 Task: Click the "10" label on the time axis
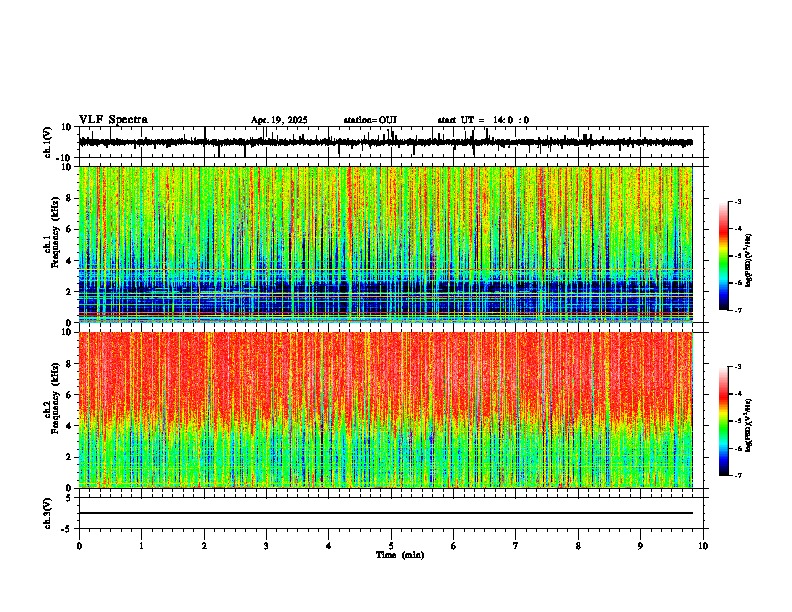[x=703, y=546]
